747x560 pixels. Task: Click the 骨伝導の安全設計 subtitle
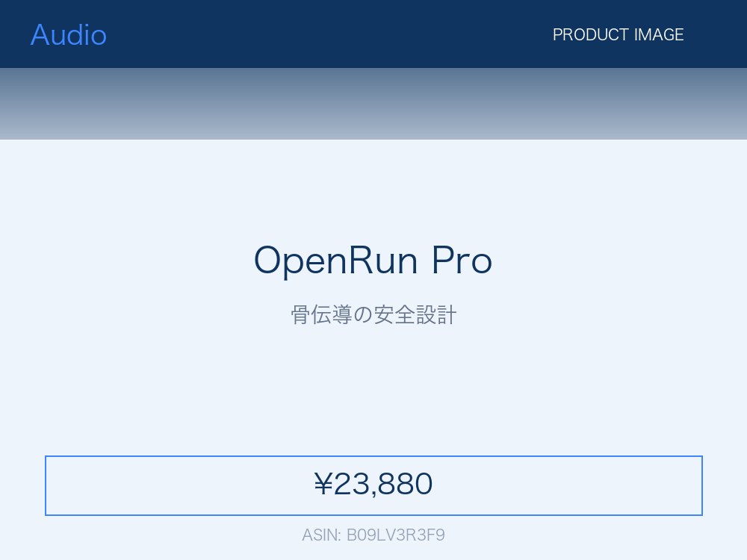coord(373,315)
